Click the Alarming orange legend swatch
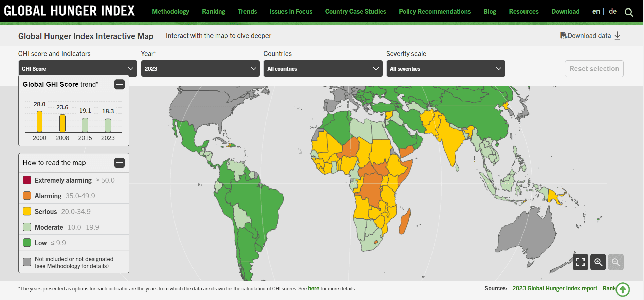The height and width of the screenshot is (300, 644). [x=27, y=196]
